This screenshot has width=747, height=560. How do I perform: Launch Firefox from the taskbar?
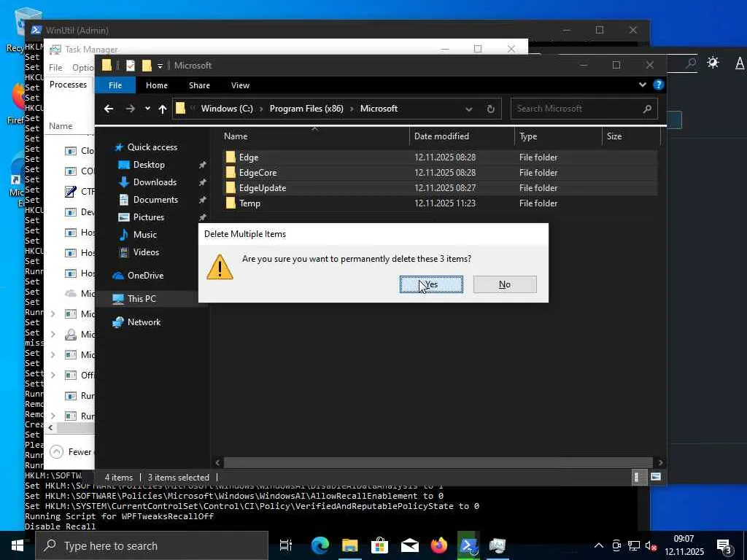[438, 545]
